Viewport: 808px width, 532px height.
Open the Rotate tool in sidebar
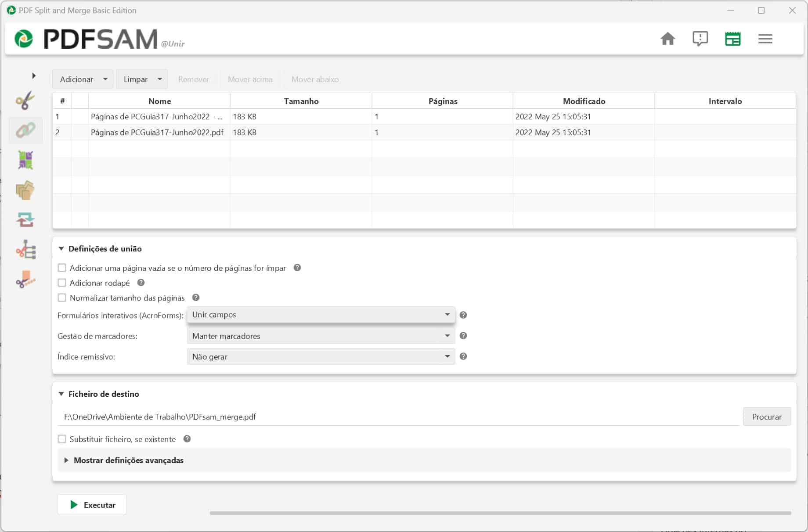tap(25, 219)
